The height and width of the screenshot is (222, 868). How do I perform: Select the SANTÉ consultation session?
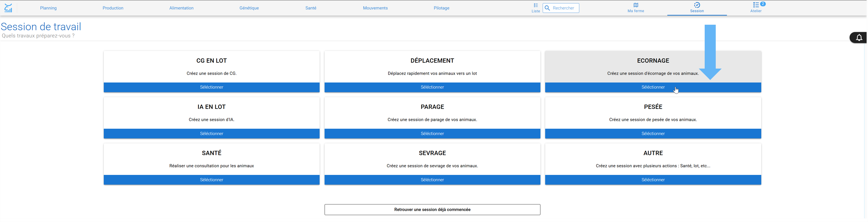click(x=211, y=180)
